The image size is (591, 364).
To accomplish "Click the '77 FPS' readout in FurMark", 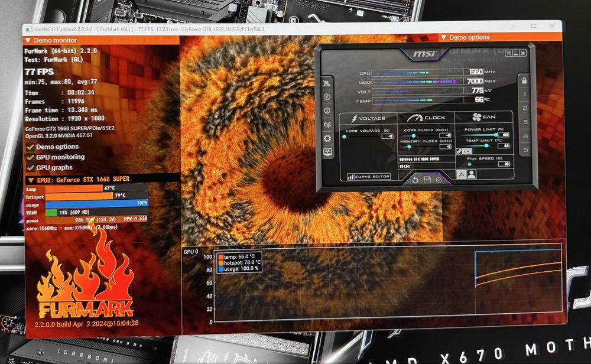I will 39,71.
